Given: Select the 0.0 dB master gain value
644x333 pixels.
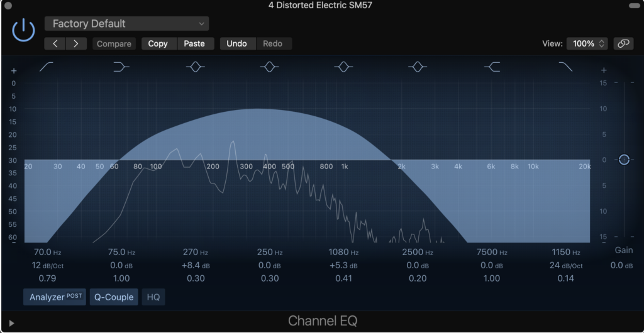Looking at the screenshot, I should coord(621,265).
